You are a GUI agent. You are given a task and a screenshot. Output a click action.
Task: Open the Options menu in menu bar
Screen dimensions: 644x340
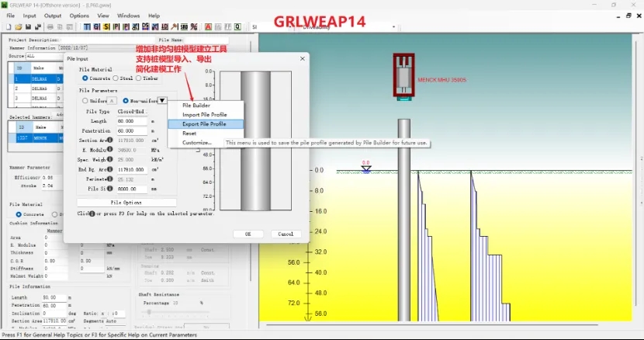[79, 16]
